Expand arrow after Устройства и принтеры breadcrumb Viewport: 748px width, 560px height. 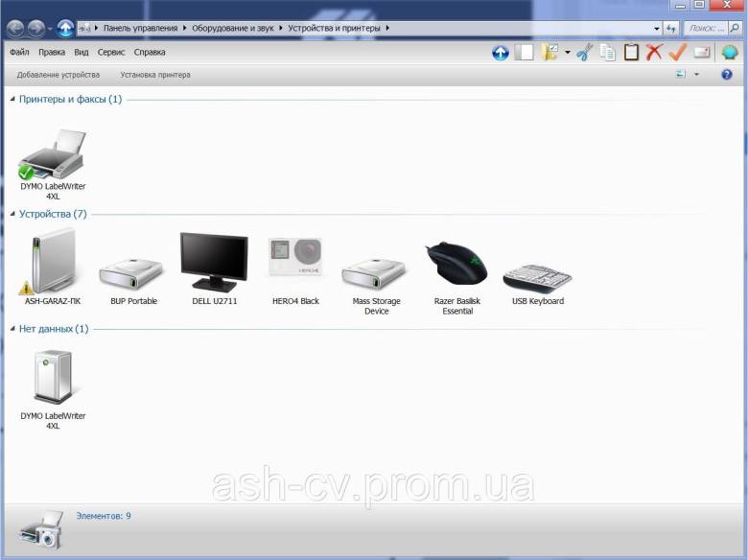coord(387,28)
